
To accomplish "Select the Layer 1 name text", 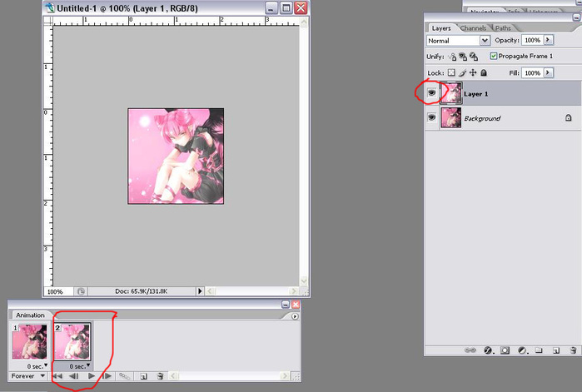I will coord(476,94).
